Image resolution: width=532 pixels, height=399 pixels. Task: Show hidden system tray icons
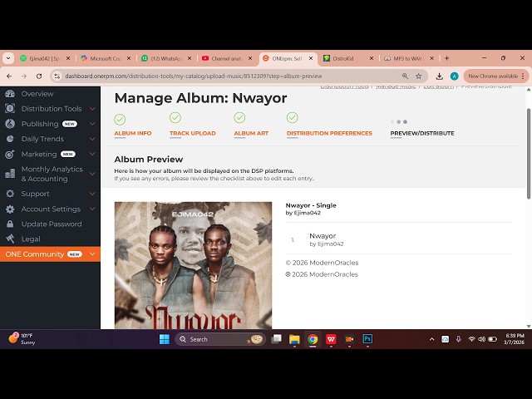(x=431, y=339)
